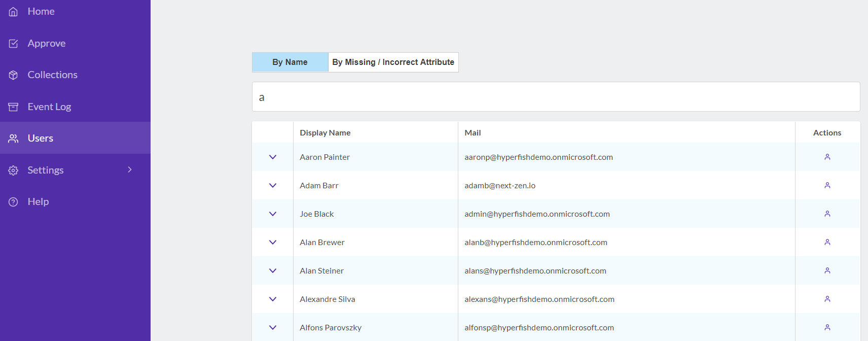This screenshot has height=341, width=868.
Task: Navigate to Collections
Action: click(75, 75)
